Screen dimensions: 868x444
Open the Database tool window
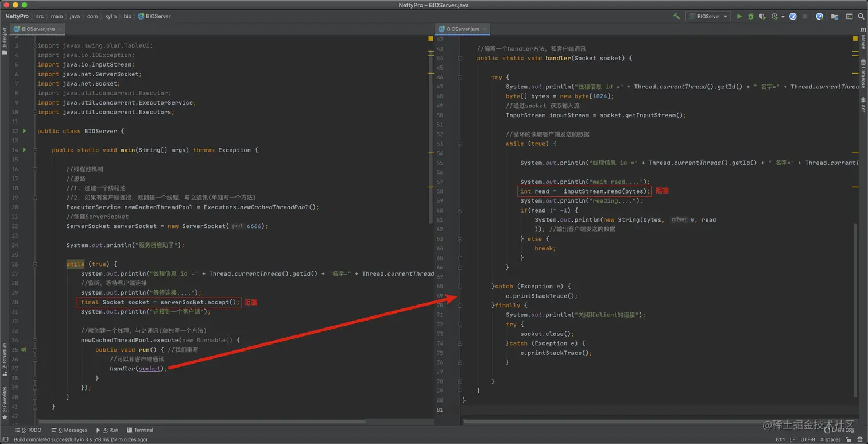(863, 74)
